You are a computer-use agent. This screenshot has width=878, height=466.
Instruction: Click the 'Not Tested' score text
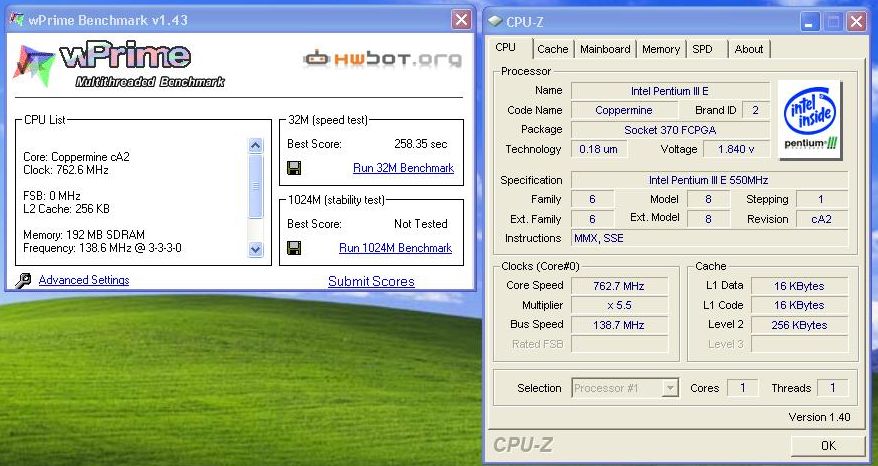pyautogui.click(x=421, y=224)
